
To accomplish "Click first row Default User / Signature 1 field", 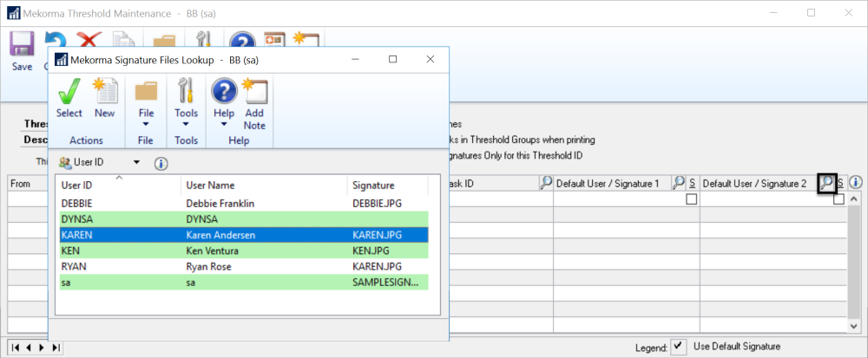I will coord(620,199).
